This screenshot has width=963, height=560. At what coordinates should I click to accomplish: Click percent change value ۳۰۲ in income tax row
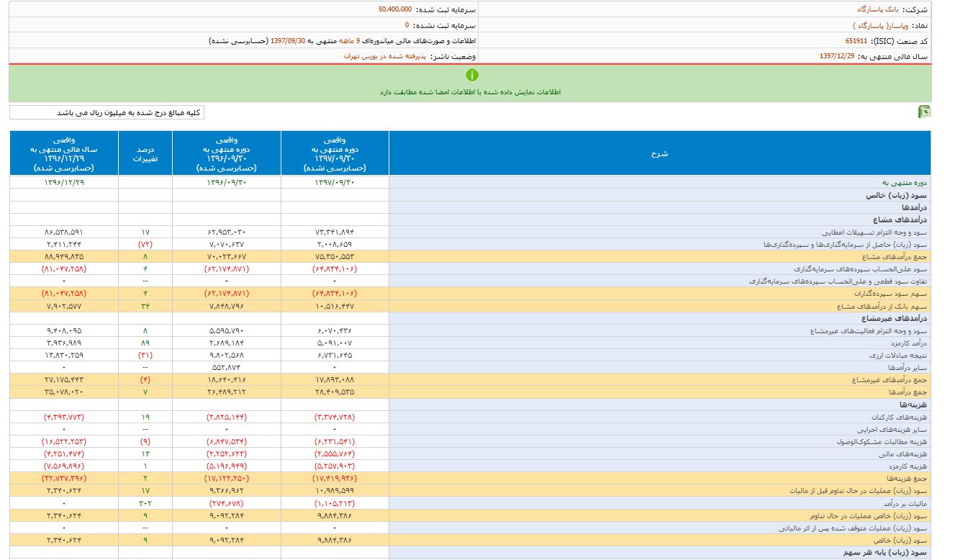click(x=145, y=504)
